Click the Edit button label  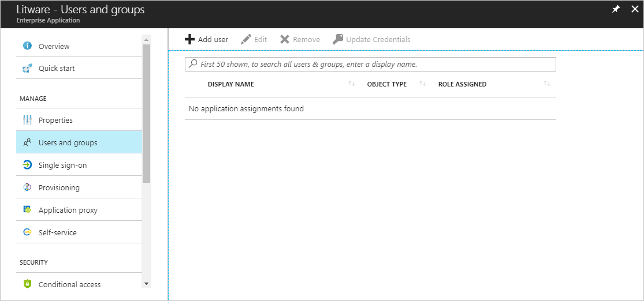coord(260,39)
